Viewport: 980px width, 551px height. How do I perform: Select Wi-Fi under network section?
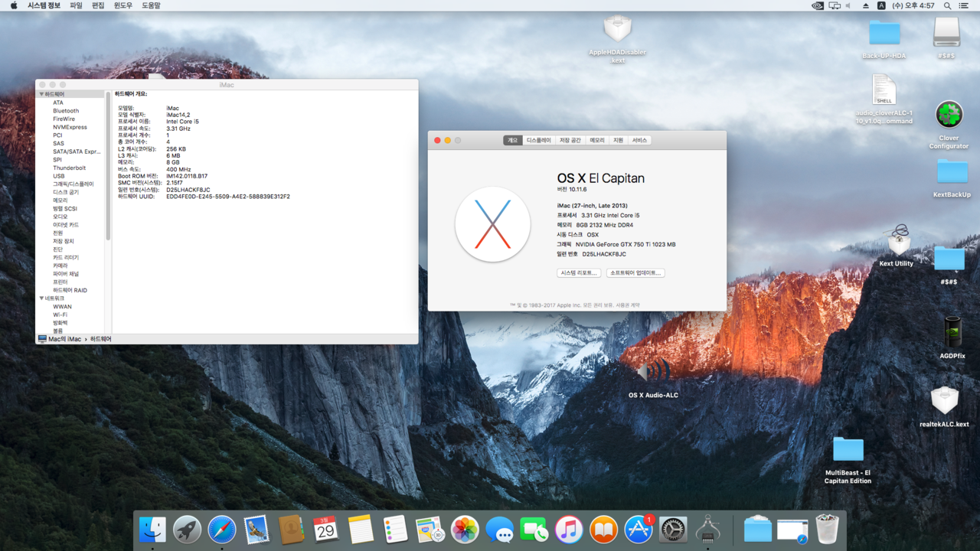point(60,315)
